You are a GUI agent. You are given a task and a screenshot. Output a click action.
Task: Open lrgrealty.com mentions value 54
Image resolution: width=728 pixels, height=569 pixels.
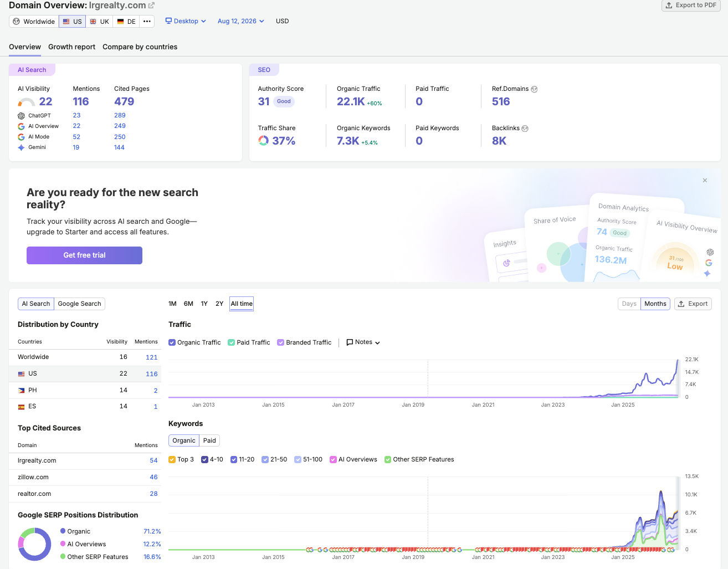point(153,460)
